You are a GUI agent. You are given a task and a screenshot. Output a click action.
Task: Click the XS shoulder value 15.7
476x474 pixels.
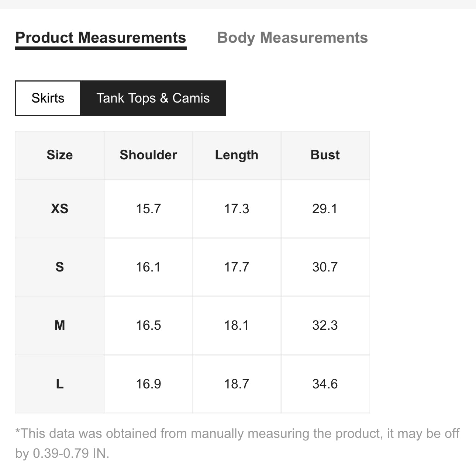pos(148,209)
